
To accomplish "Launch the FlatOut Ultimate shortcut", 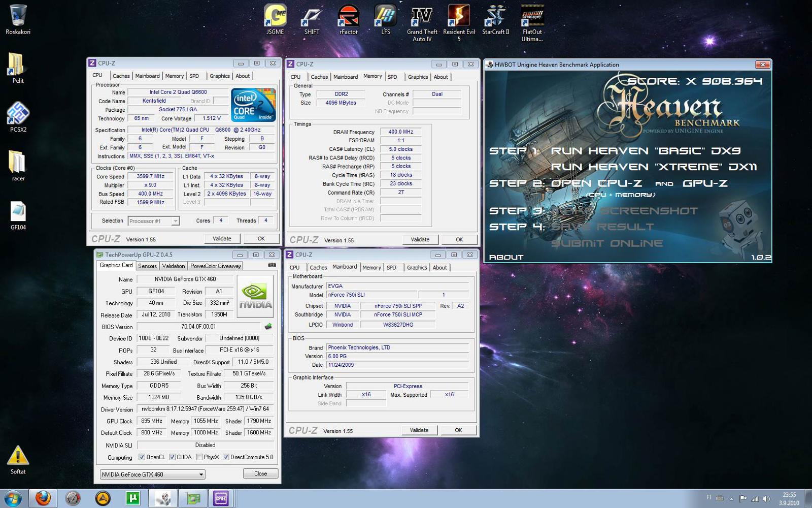I will 532,23.
